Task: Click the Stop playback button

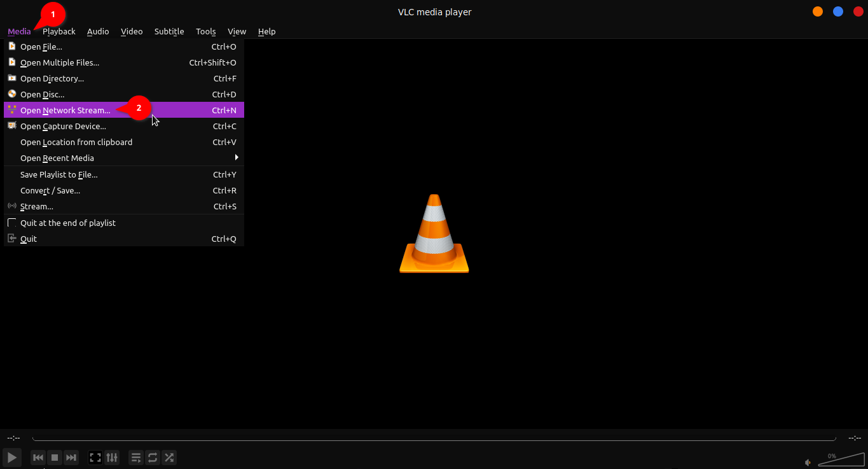Action: coord(55,457)
